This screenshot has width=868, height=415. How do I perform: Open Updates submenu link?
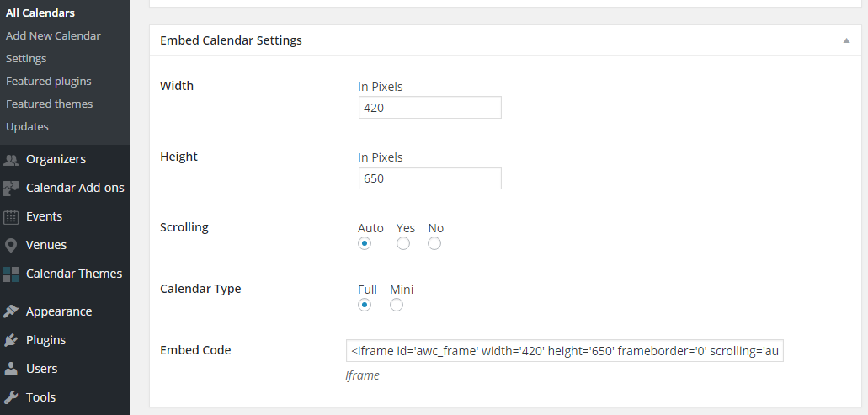pos(27,127)
